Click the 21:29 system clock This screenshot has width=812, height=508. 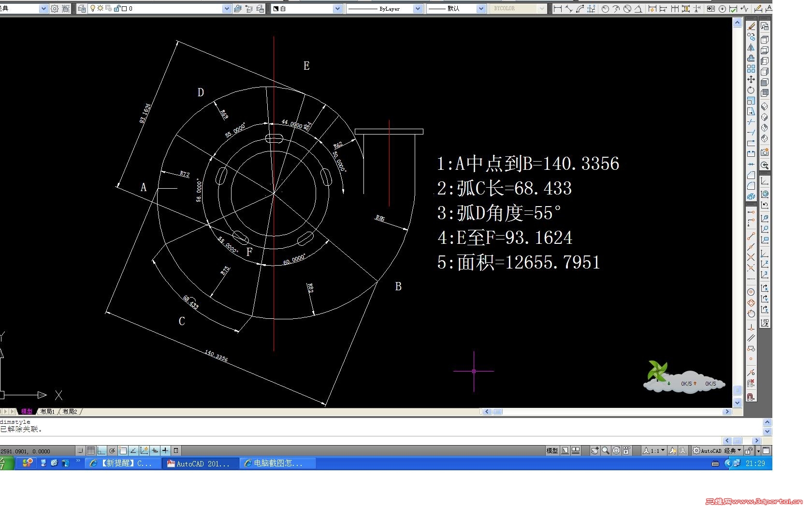click(755, 463)
